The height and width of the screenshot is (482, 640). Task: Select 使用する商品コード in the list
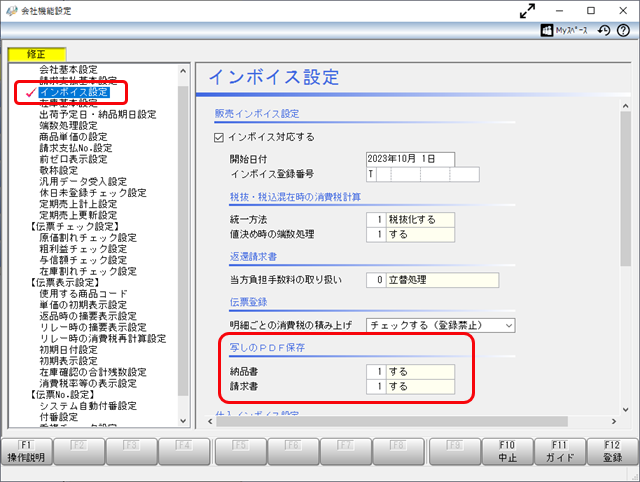83,294
